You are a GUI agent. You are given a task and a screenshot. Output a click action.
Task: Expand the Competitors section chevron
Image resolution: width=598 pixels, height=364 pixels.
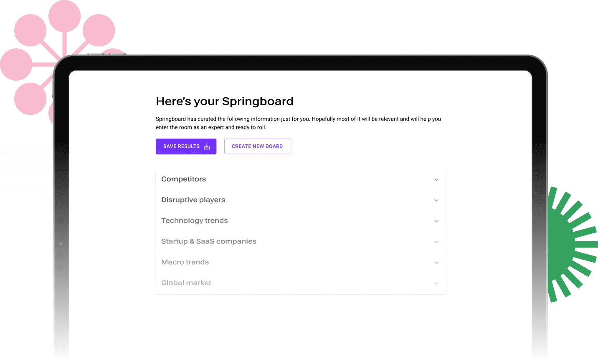[436, 179]
